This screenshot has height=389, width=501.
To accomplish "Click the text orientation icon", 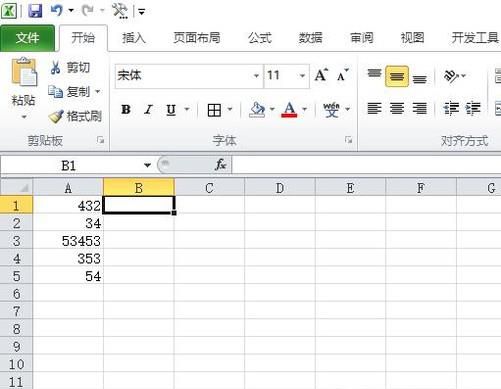I will tap(451, 76).
